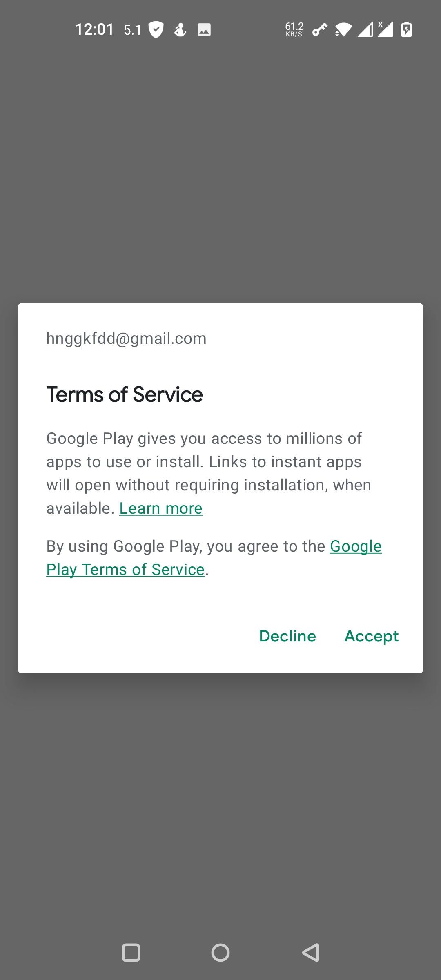This screenshot has width=441, height=980.
Task: Tap the shield icon in status bar
Action: point(156,30)
